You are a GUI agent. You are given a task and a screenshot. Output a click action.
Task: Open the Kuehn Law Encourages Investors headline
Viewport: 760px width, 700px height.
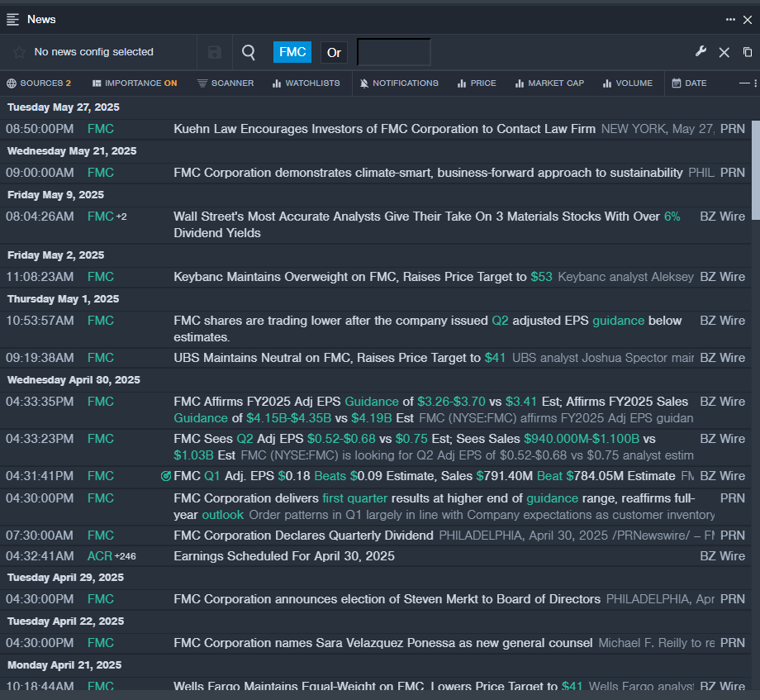(x=384, y=129)
